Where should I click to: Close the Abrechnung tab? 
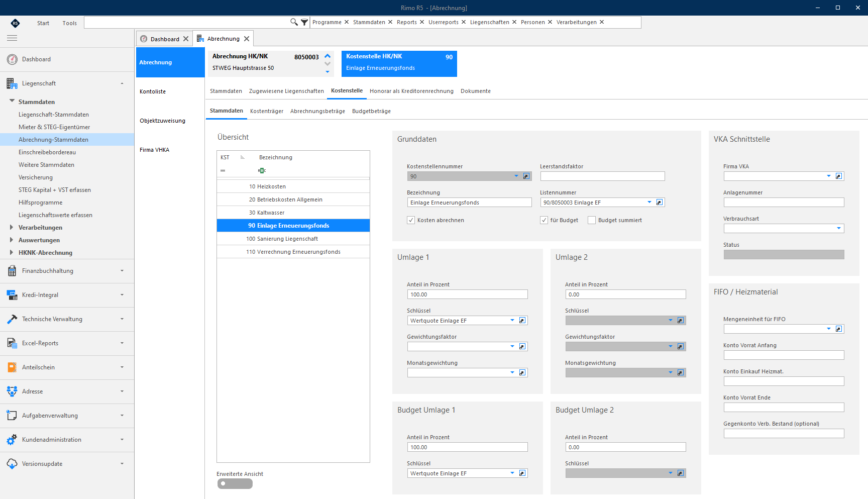point(247,39)
